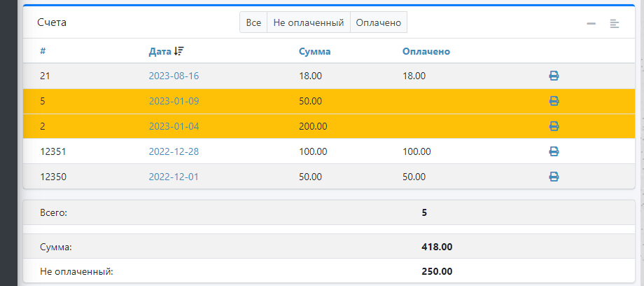Filter invoices by Оплачено

tap(378, 22)
